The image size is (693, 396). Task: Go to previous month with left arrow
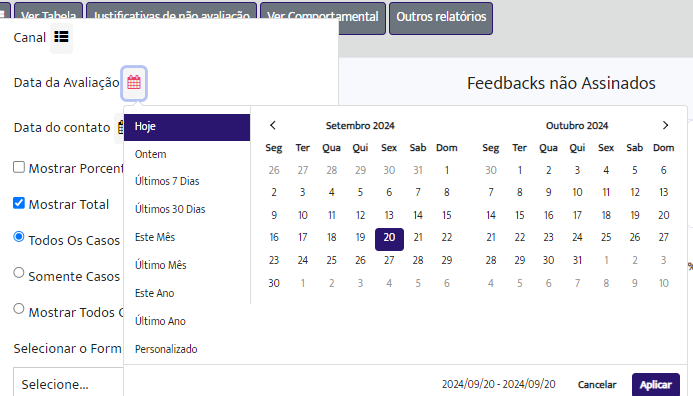273,126
